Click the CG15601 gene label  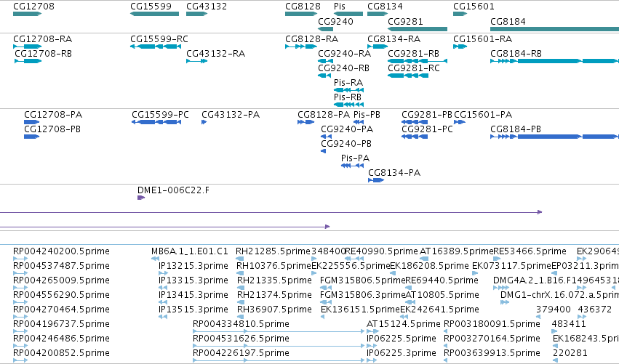(x=474, y=7)
